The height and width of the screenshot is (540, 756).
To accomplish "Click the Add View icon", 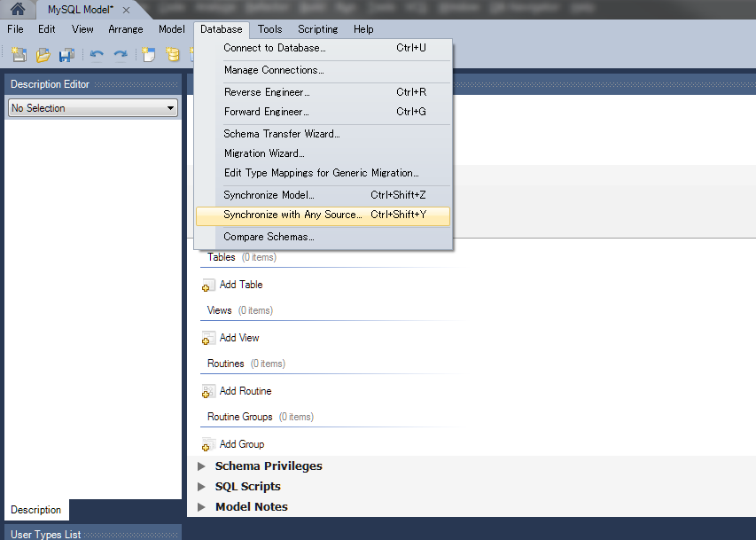I will [207, 339].
